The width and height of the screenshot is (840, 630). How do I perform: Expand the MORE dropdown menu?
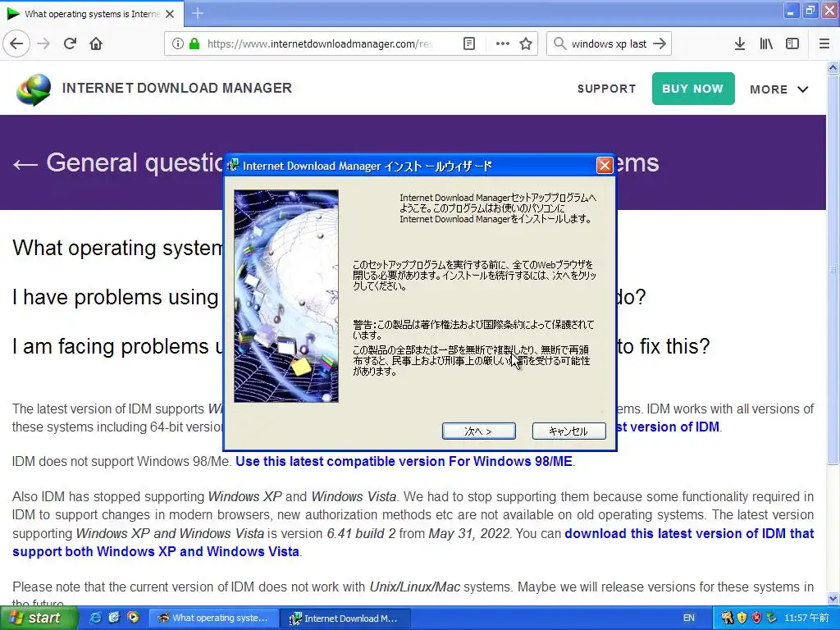(x=779, y=89)
